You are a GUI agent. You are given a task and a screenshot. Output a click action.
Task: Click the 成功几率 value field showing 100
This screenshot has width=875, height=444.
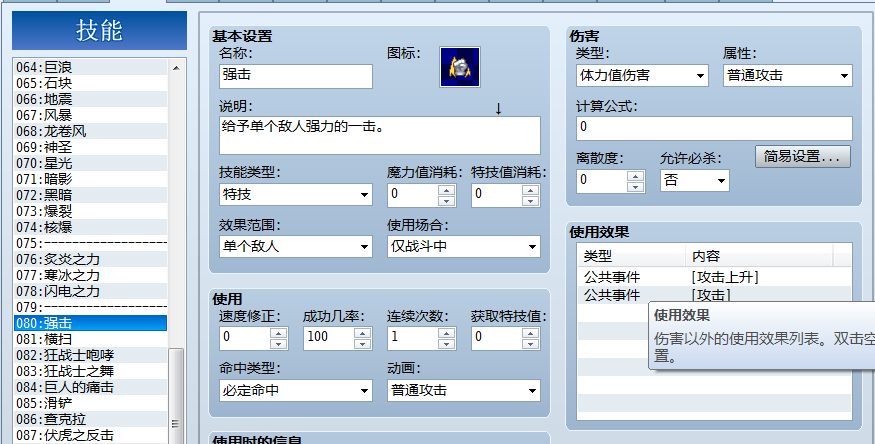[x=329, y=337]
